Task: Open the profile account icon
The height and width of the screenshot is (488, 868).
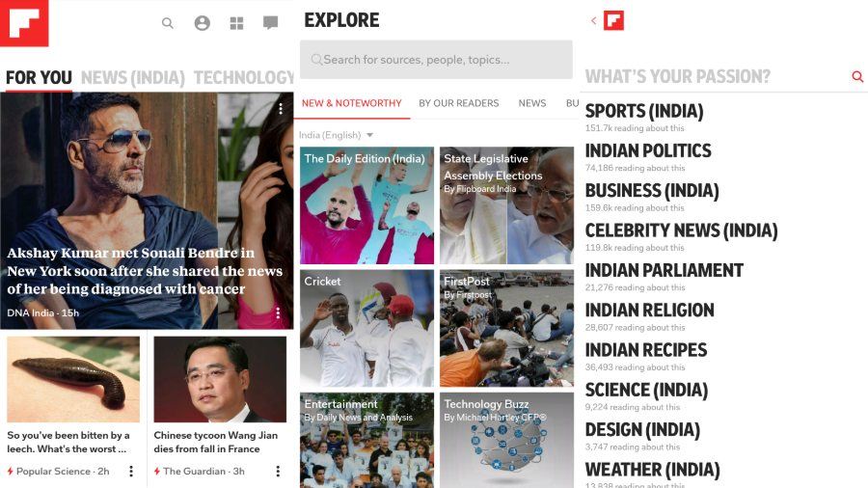Action: 203,23
